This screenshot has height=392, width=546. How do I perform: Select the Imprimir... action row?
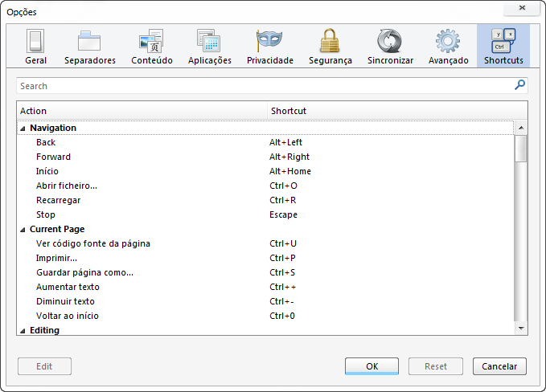click(265, 258)
